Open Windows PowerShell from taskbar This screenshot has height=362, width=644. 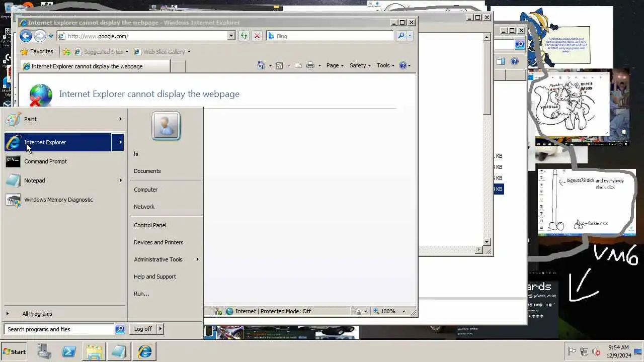[69, 351]
